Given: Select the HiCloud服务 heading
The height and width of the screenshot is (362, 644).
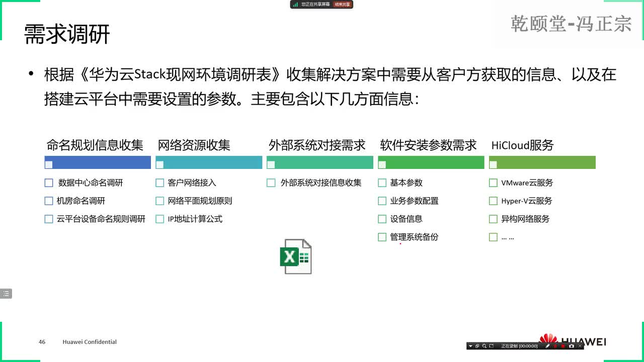Looking at the screenshot, I should [x=522, y=145].
